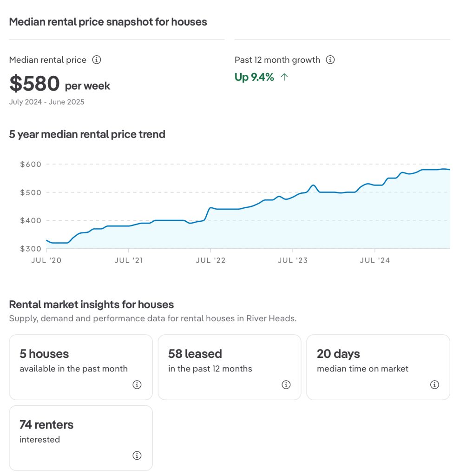Viewport: 453px width, 476px height.
Task: Click the $580 per week price
Action: click(59, 84)
